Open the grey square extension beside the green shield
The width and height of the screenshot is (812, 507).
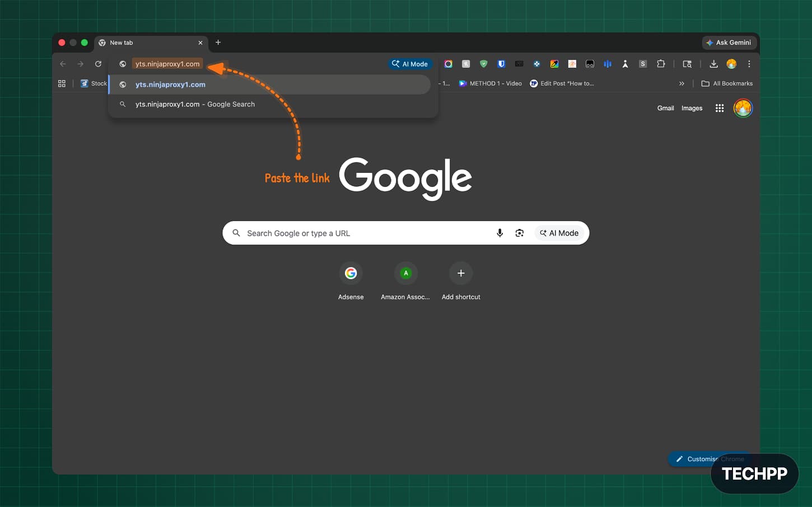pyautogui.click(x=466, y=64)
